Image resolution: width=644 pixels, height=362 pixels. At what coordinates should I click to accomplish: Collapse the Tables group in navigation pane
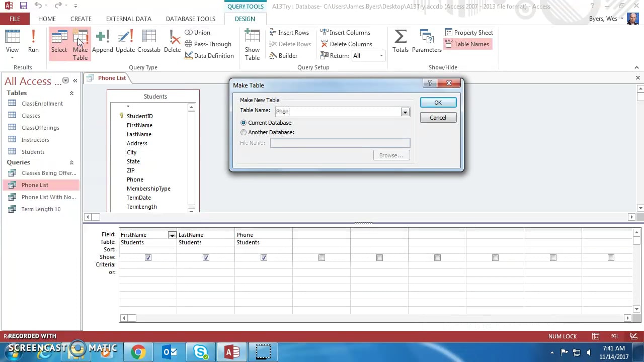[71, 93]
